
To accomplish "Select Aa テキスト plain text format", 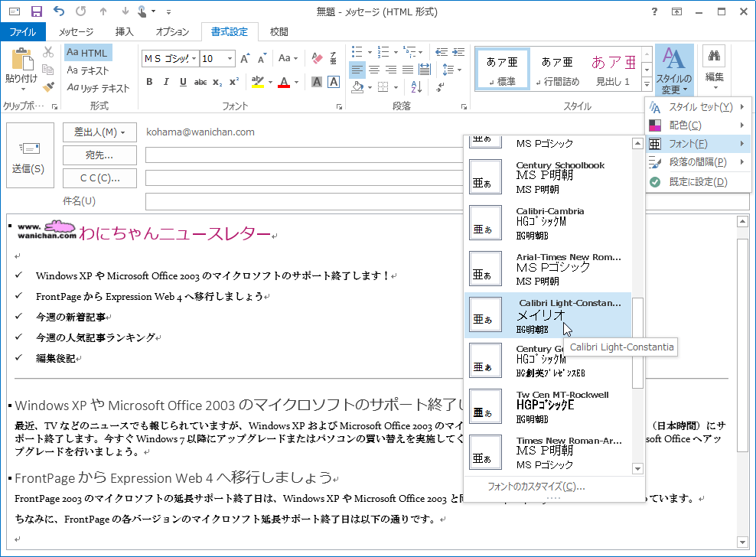I will [88, 70].
